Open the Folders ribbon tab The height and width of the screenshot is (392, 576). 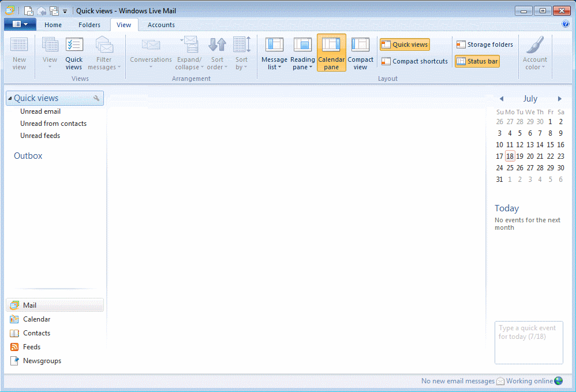89,25
